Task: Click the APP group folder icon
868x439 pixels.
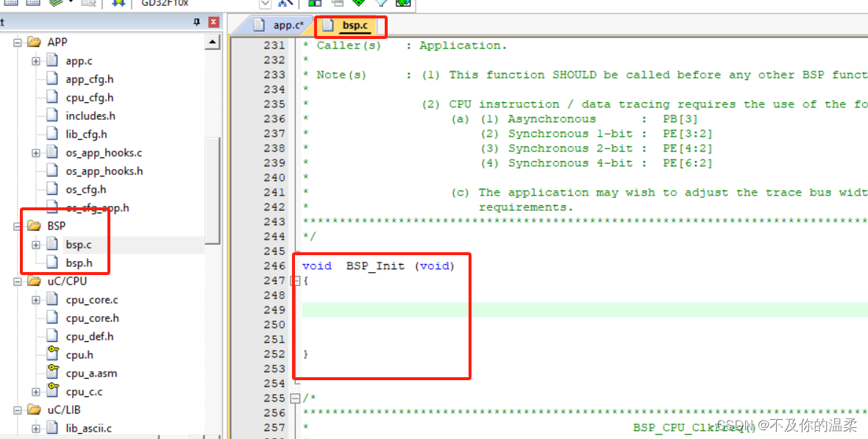Action: (x=35, y=42)
